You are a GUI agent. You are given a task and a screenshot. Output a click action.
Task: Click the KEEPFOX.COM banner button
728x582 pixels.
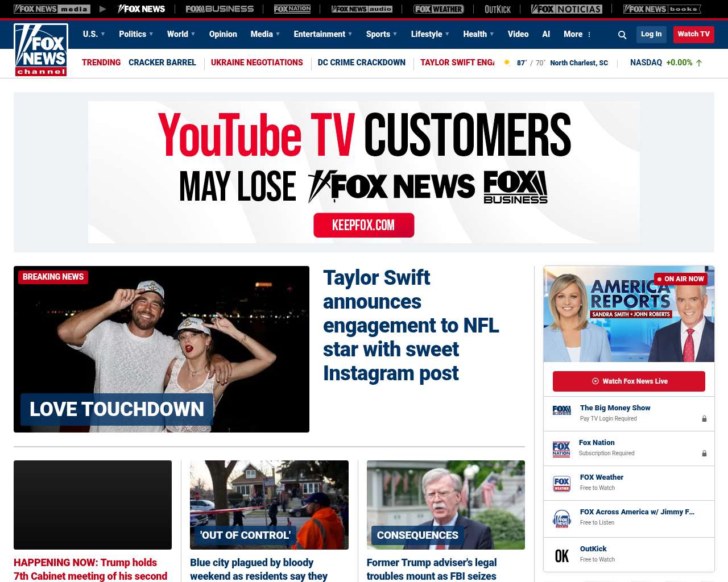click(x=363, y=225)
